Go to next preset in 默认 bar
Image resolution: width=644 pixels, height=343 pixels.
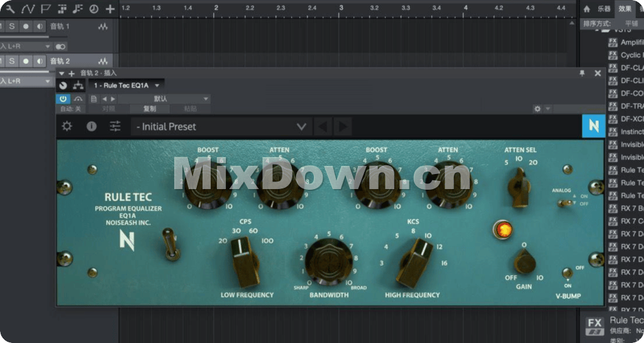coord(113,99)
